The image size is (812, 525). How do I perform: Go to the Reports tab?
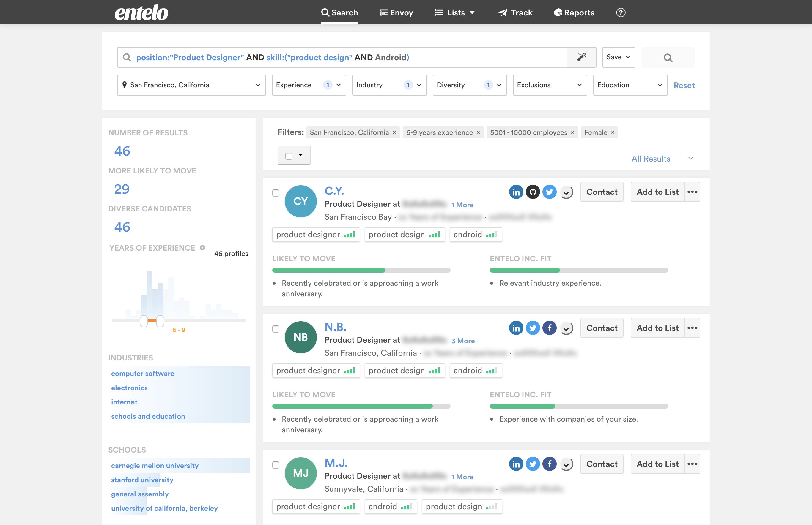tap(574, 12)
